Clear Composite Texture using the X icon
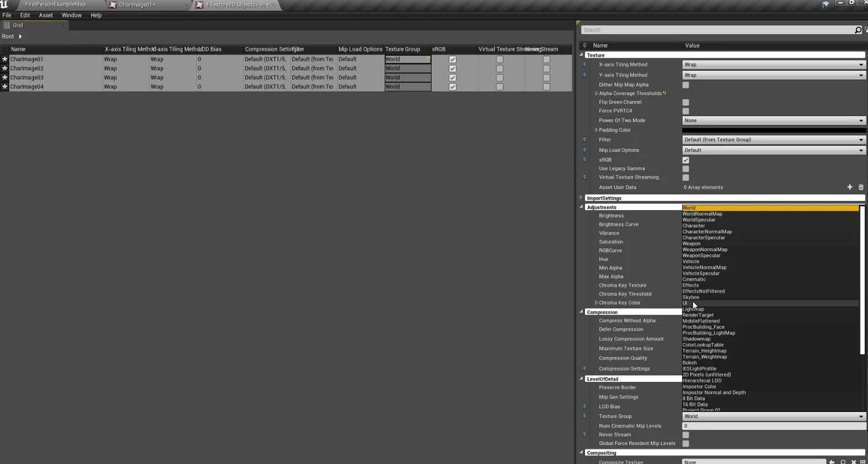The image size is (868, 464). coord(854,462)
